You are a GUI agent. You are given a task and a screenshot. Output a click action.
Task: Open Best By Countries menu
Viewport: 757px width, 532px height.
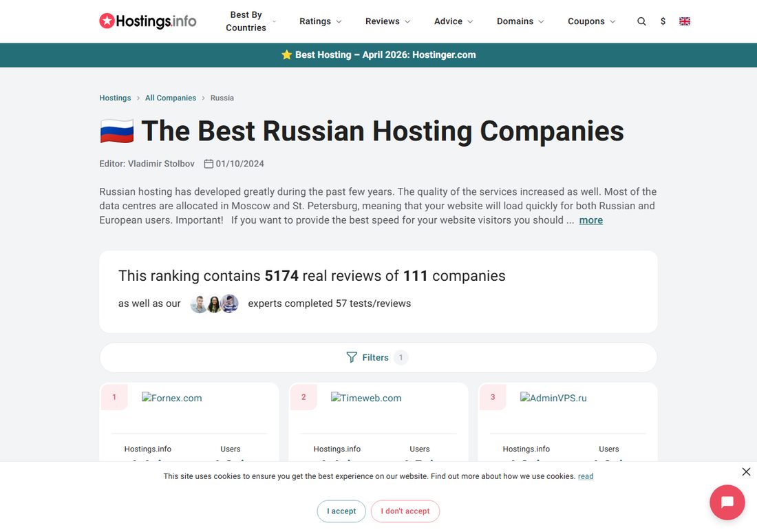click(x=246, y=21)
